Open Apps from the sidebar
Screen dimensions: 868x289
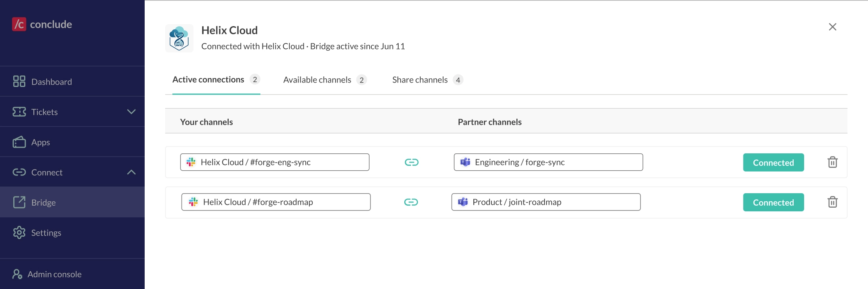pyautogui.click(x=72, y=142)
